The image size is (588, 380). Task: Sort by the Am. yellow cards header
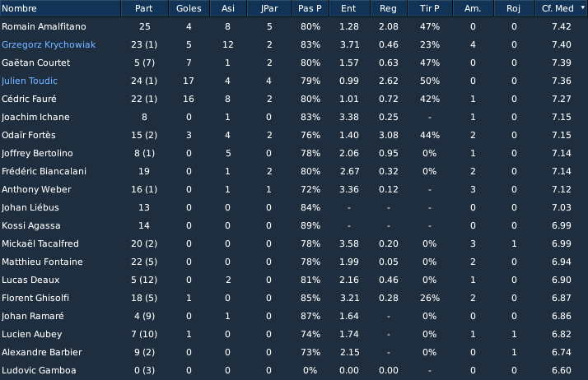point(473,8)
